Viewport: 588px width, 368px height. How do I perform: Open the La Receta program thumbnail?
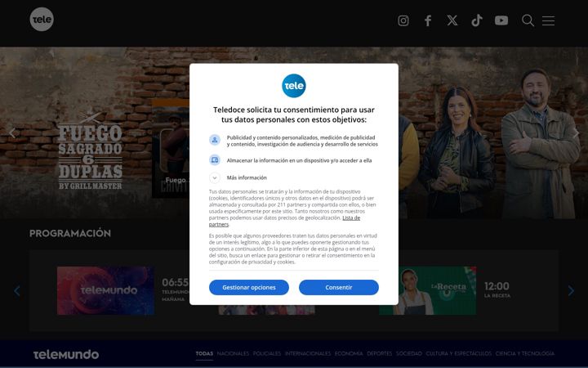(427, 290)
